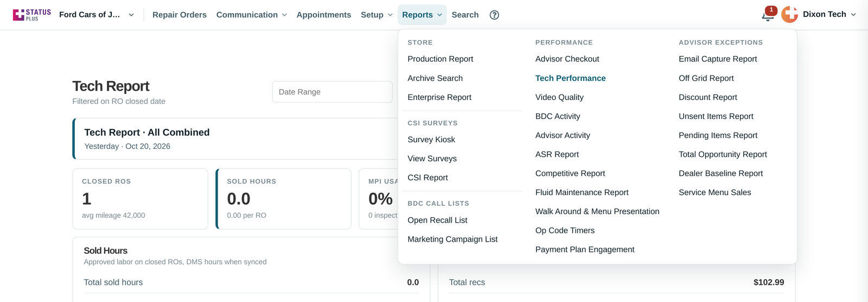868x302 pixels.
Task: Open Video Quality report
Action: tap(559, 97)
